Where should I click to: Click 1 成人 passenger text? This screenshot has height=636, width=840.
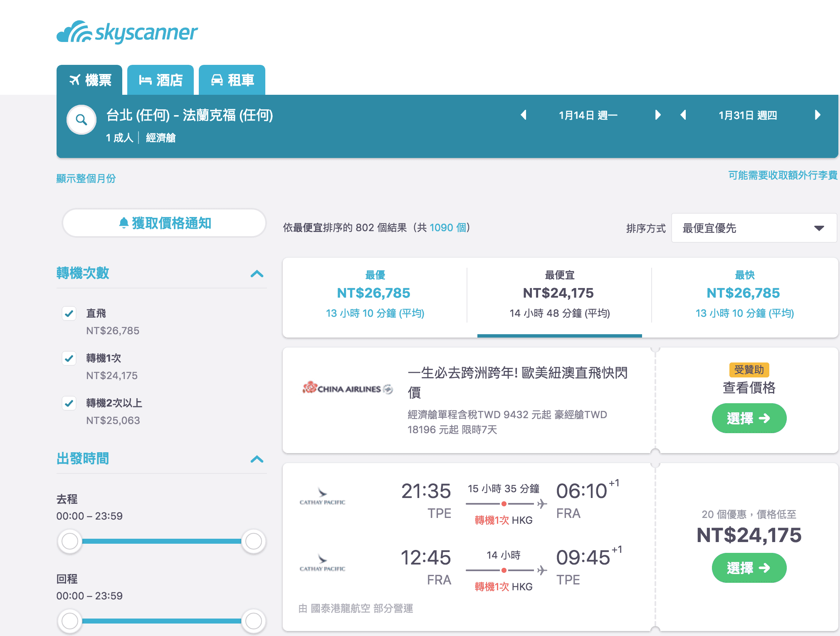(120, 138)
